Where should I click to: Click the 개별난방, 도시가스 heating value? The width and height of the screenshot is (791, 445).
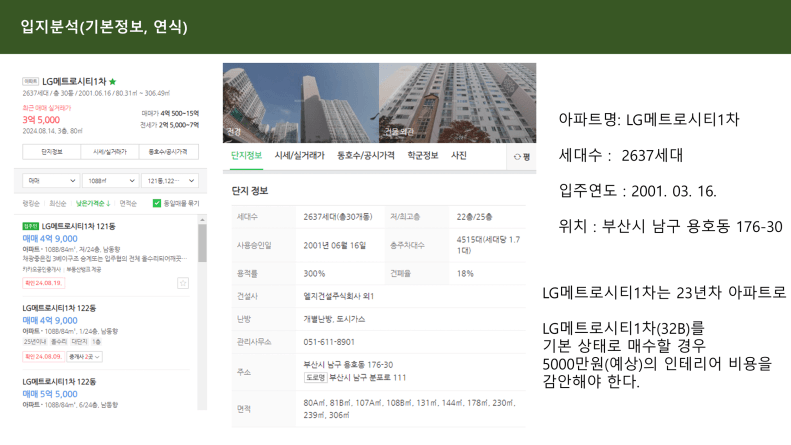pos(334,319)
